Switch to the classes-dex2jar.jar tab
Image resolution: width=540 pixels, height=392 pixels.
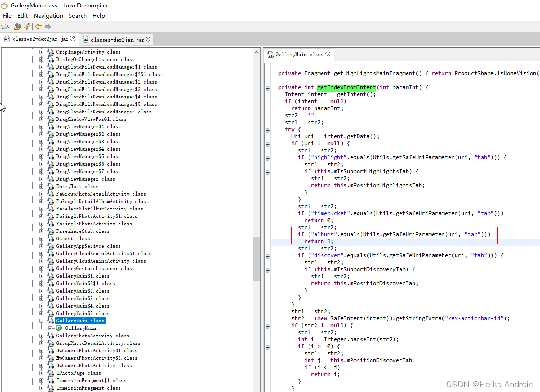(117, 40)
